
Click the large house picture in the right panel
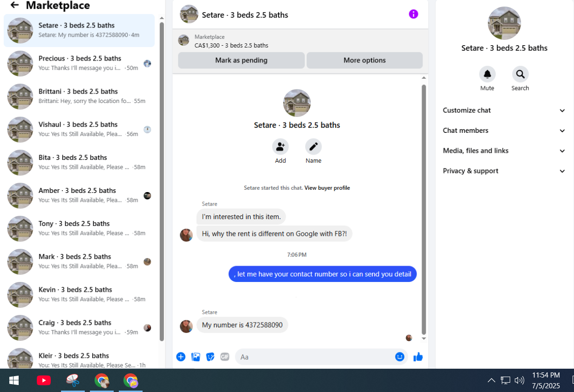coord(504,23)
